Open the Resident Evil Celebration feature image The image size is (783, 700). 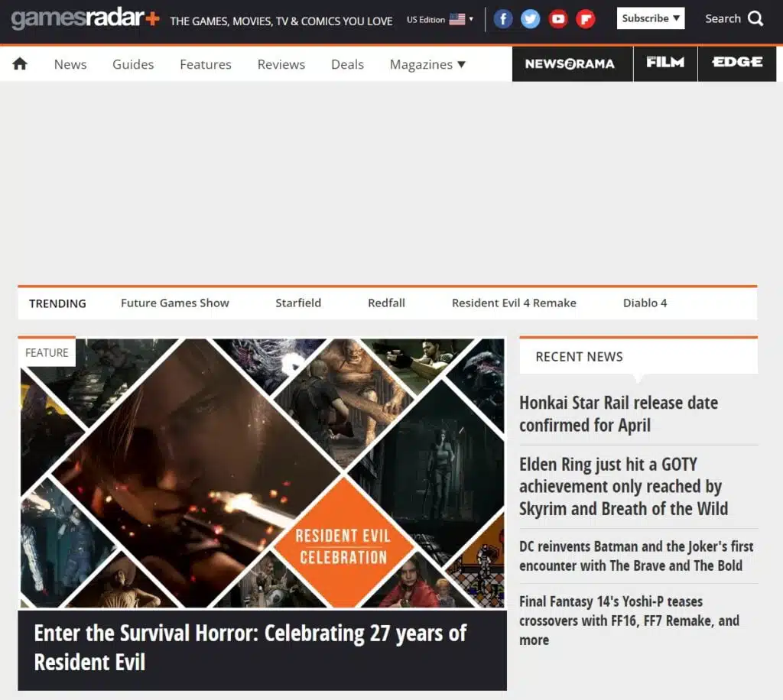263,473
